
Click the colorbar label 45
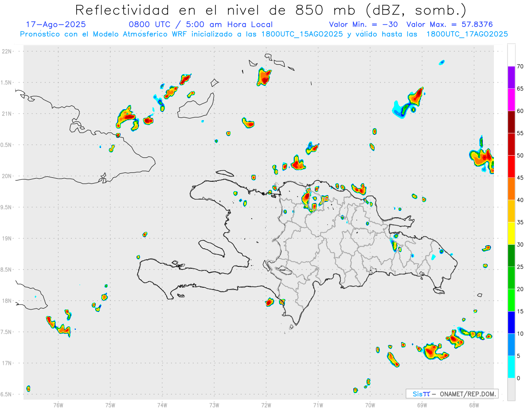(520, 178)
